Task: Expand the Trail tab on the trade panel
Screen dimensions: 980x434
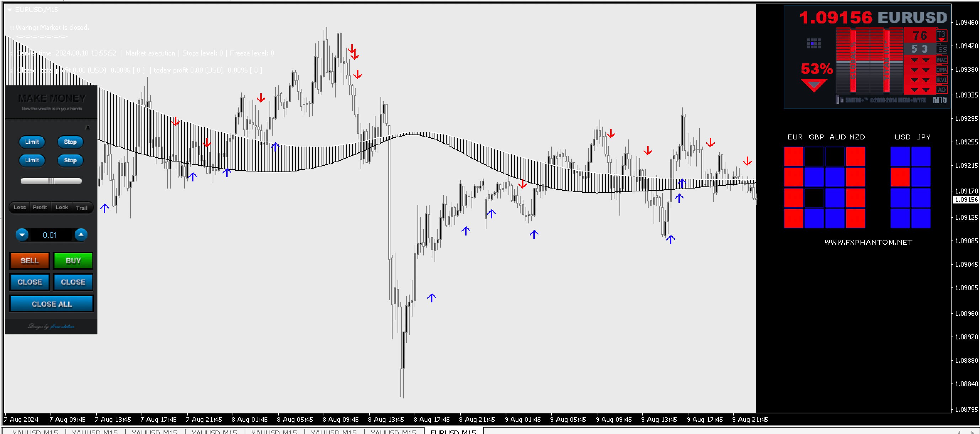Action: pyautogui.click(x=82, y=207)
